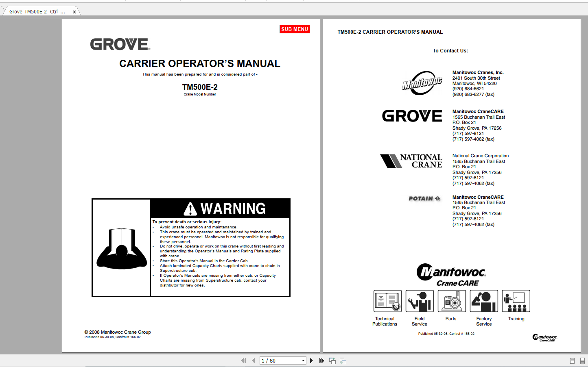Click the '(920) 684-6621' phone number
Screen dimensions: 588x367
pos(468,89)
